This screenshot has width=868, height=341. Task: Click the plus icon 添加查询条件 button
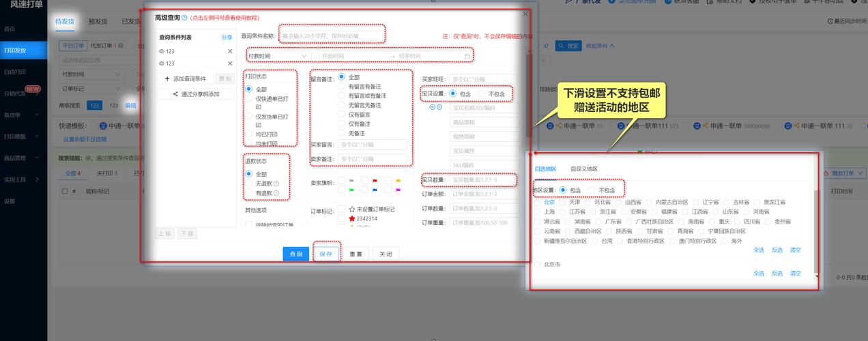tap(185, 79)
